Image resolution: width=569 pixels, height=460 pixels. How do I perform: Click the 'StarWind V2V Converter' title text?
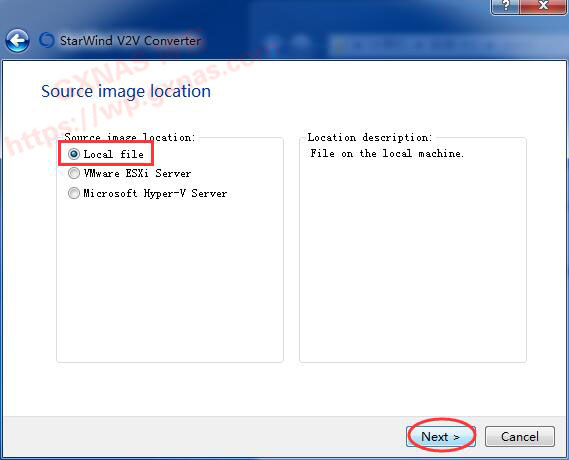[x=130, y=40]
